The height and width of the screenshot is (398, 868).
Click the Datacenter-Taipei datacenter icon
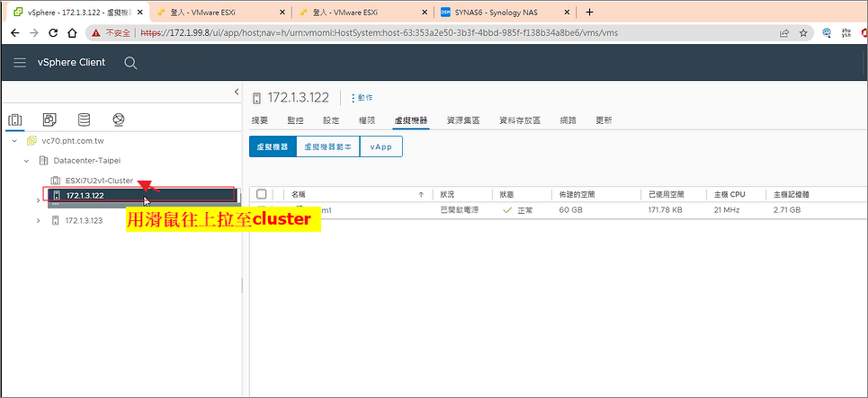(x=43, y=160)
